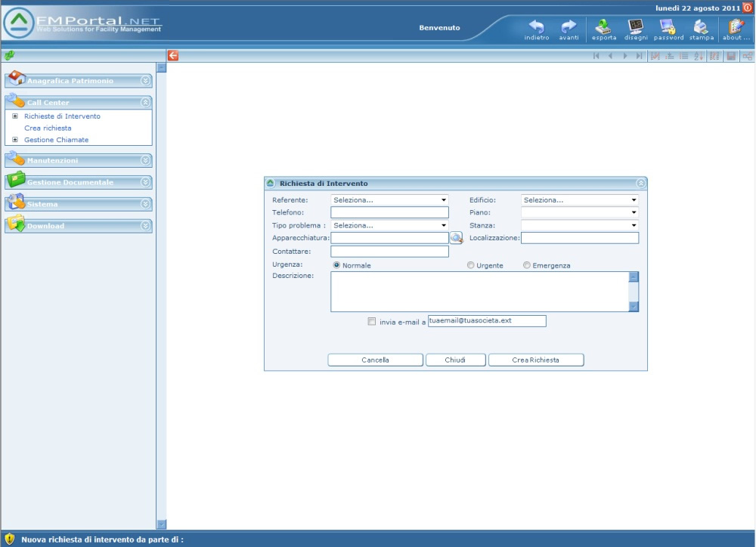
Task: Expand the Anagrafica Patrimonio section chevron
Action: click(145, 81)
